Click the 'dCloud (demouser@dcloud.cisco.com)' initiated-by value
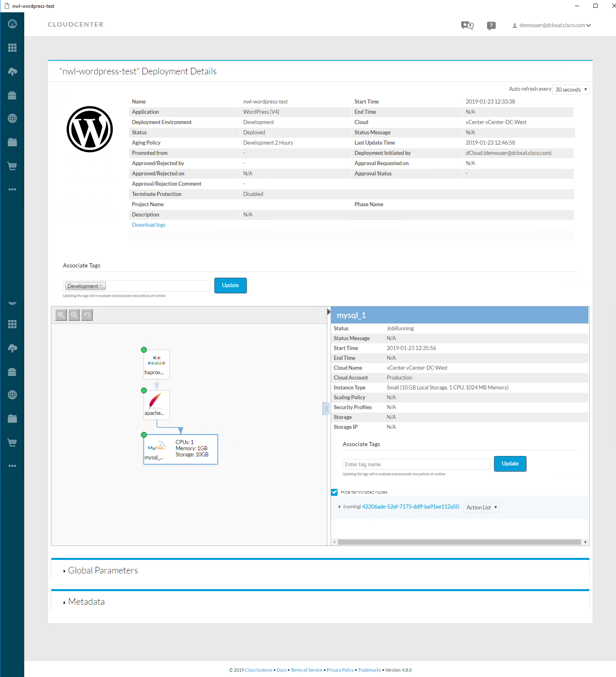The width and height of the screenshot is (616, 677). pos(508,153)
